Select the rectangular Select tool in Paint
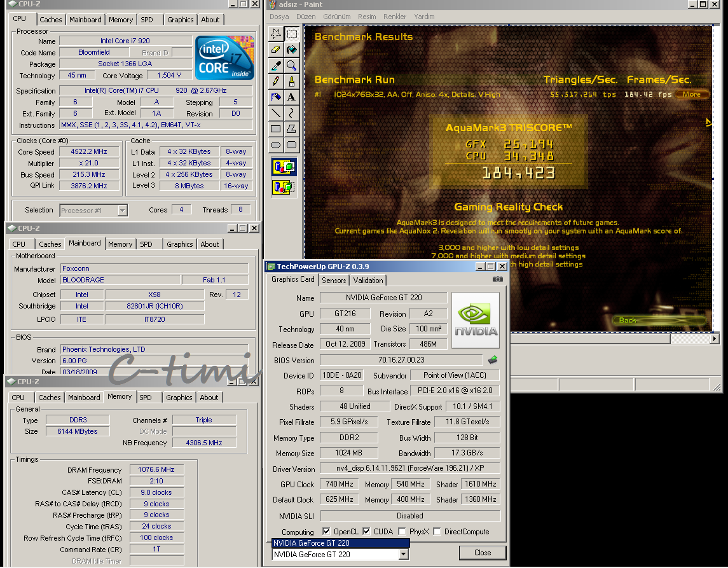Image resolution: width=728 pixels, height=568 pixels. coord(292,34)
